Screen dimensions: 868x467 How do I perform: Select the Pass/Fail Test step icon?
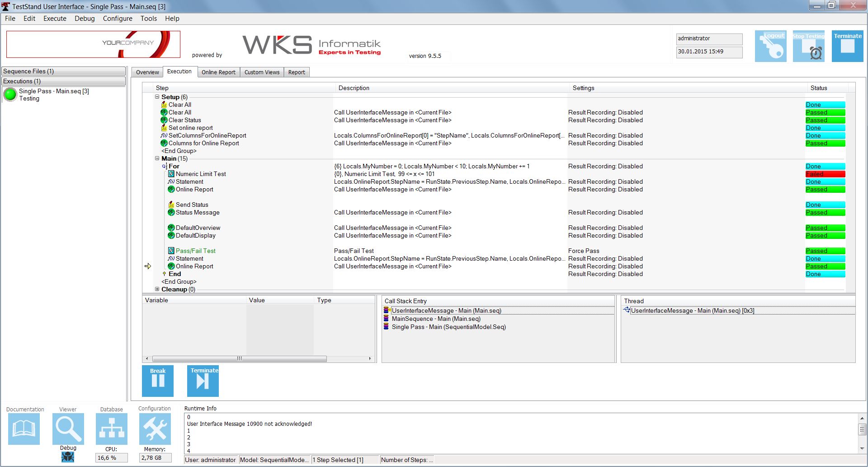point(171,251)
